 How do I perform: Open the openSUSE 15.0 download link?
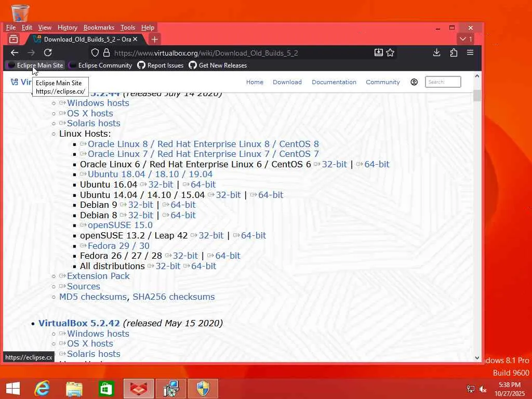tap(120, 225)
